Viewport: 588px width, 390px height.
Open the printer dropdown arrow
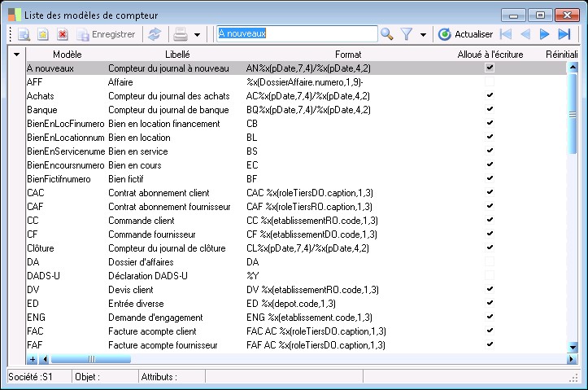[x=197, y=34]
